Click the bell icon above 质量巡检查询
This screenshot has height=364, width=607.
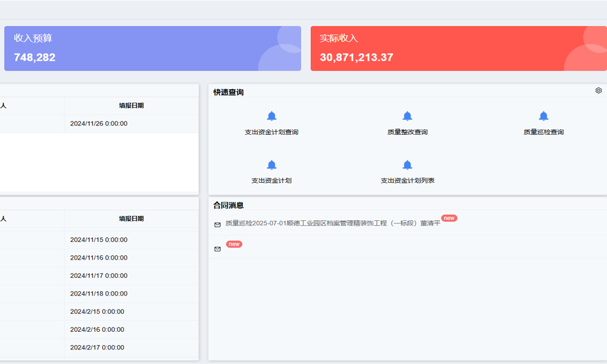tap(543, 116)
